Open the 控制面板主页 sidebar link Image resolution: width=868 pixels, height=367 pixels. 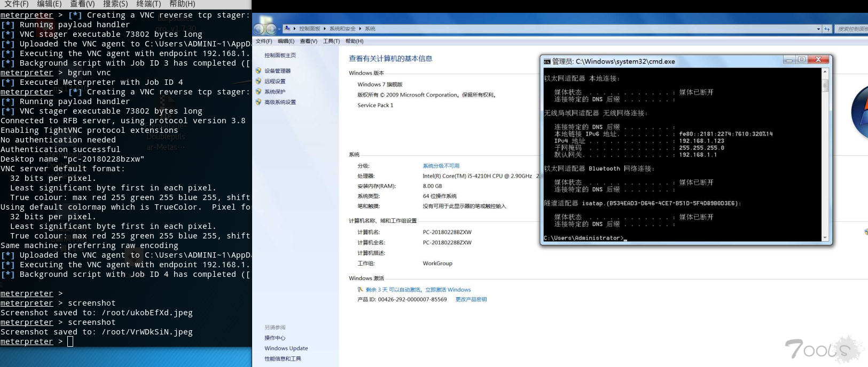pyautogui.click(x=280, y=55)
